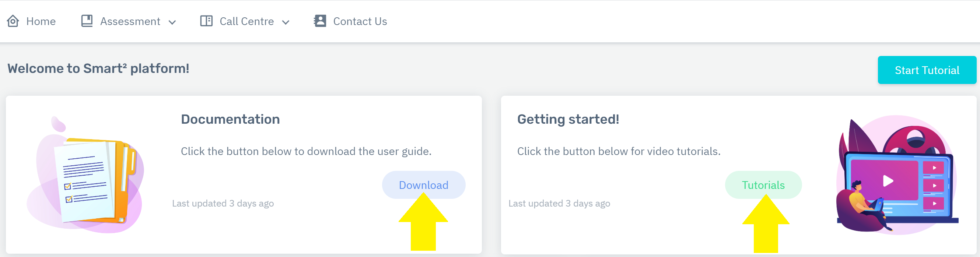The height and width of the screenshot is (257, 980).
Task: Open the Tutorials button
Action: (763, 185)
